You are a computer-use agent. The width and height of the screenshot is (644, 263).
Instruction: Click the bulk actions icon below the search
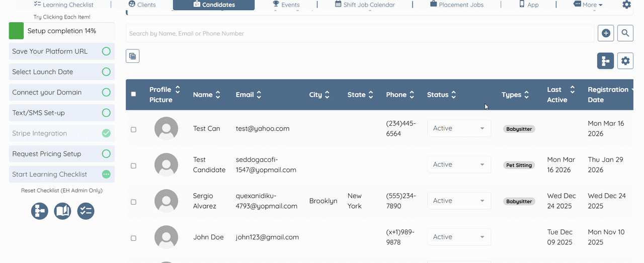click(132, 56)
